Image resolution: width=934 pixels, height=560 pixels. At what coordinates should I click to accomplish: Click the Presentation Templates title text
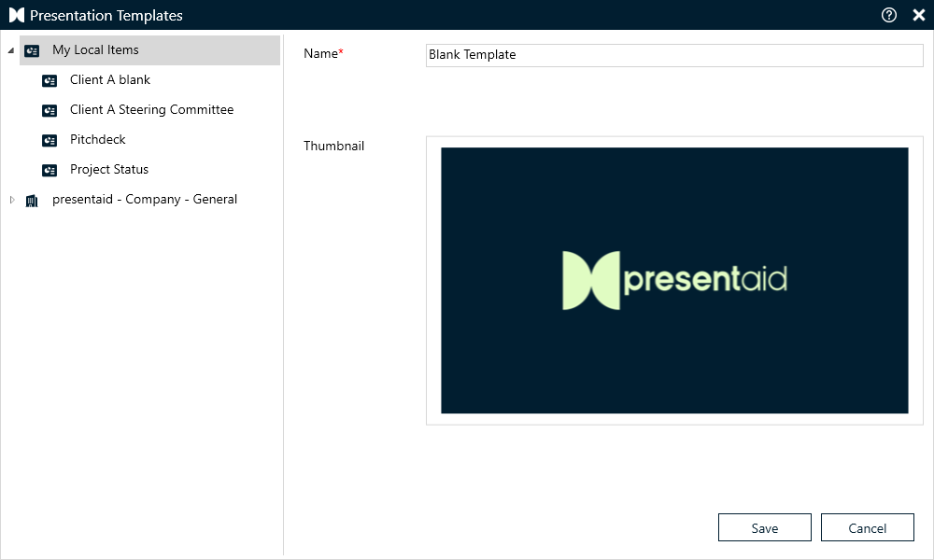[x=106, y=16]
